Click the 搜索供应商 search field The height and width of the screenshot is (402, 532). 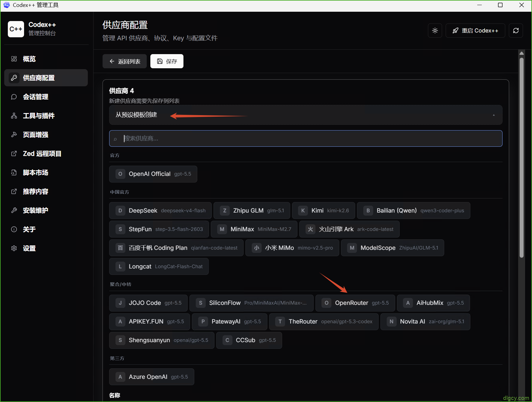point(306,139)
